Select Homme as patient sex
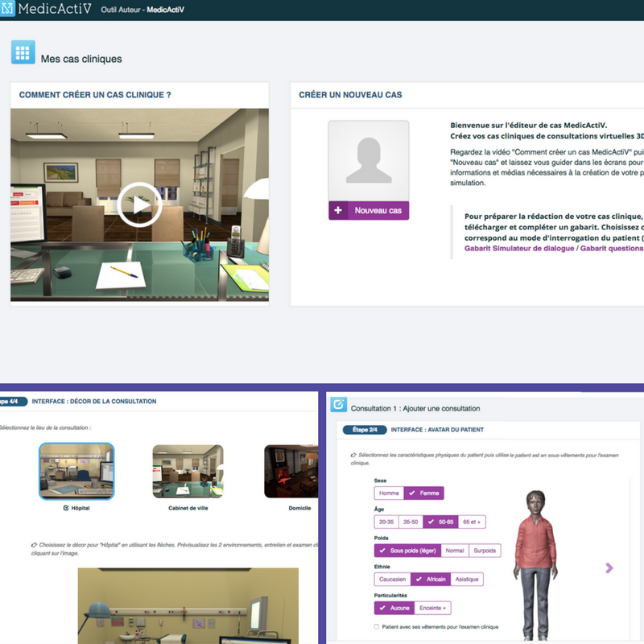Image resolution: width=644 pixels, height=644 pixels. tap(389, 493)
